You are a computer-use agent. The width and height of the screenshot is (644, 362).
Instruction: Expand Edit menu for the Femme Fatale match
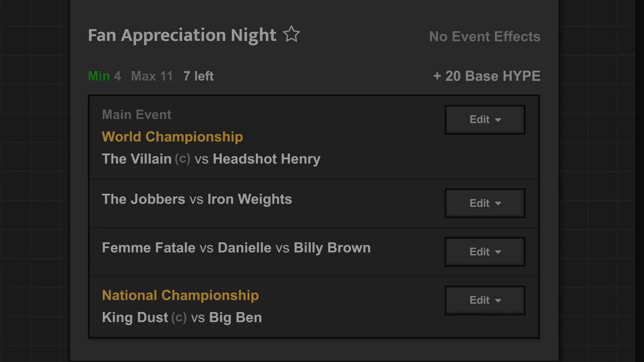pos(485,252)
